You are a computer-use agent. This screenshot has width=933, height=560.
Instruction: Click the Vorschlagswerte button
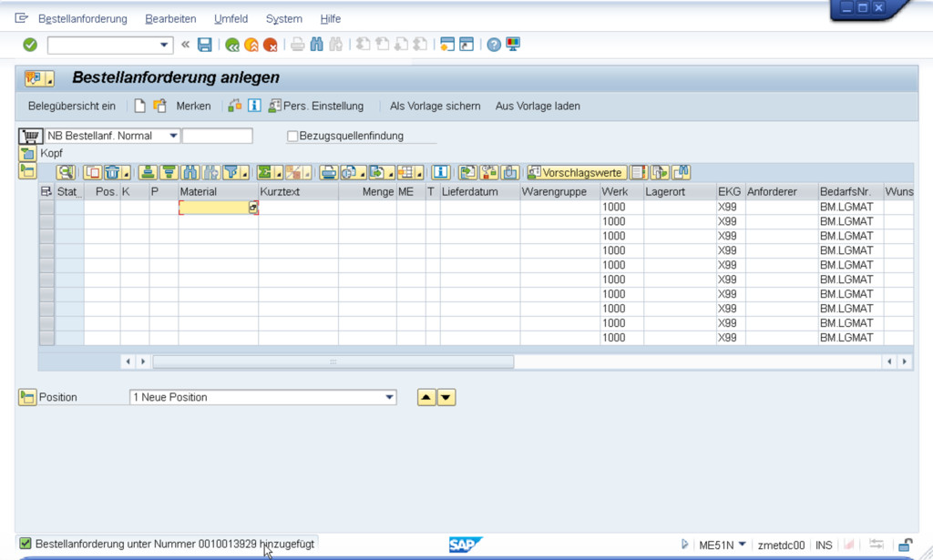tap(577, 172)
